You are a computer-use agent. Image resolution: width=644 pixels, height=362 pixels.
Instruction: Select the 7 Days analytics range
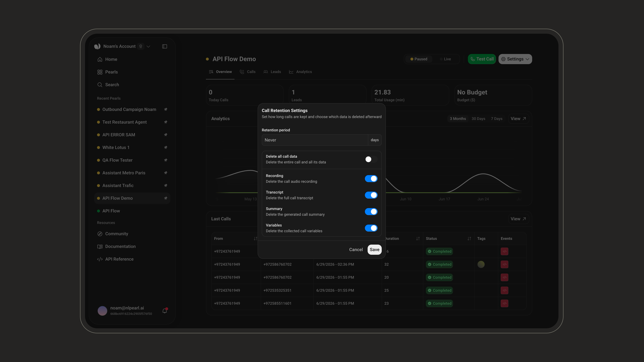click(x=496, y=119)
